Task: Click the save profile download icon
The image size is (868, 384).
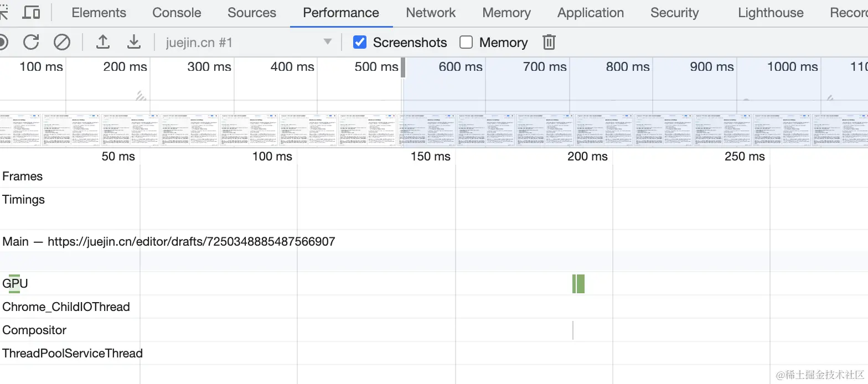Action: click(x=133, y=42)
